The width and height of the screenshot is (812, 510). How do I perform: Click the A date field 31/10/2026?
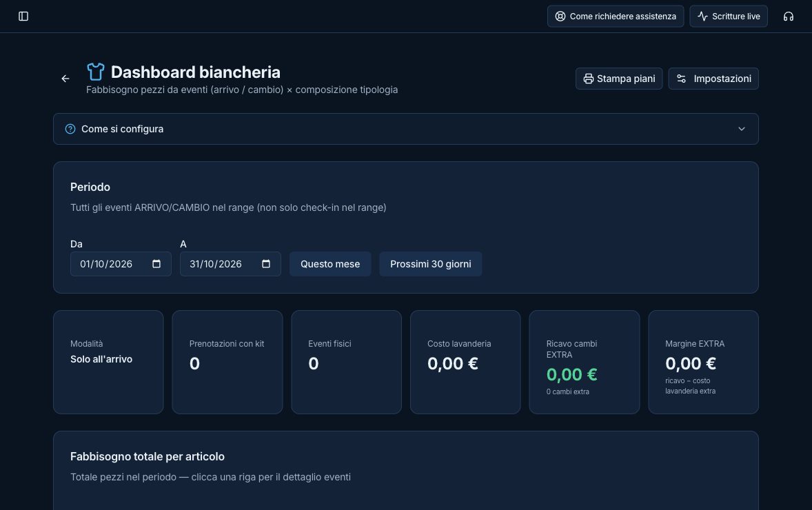230,264
